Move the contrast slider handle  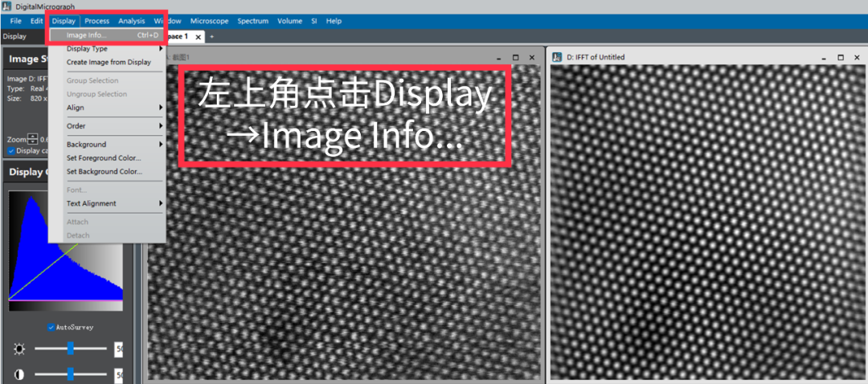tap(70, 374)
